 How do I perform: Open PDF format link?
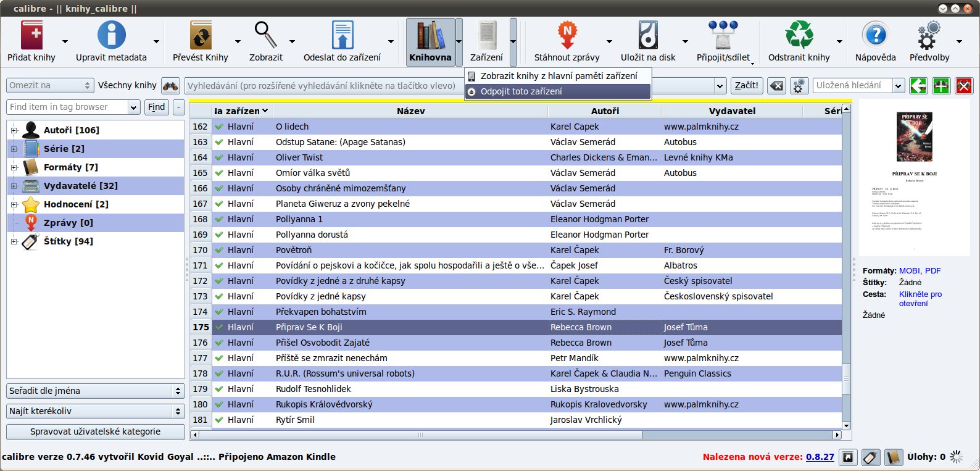point(932,270)
